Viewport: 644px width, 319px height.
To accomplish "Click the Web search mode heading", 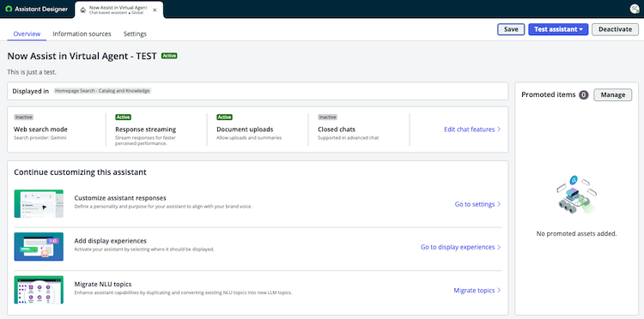I will (x=40, y=129).
